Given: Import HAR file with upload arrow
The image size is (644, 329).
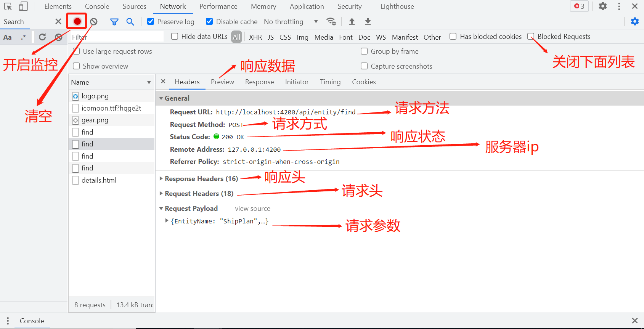Looking at the screenshot, I should click(352, 21).
